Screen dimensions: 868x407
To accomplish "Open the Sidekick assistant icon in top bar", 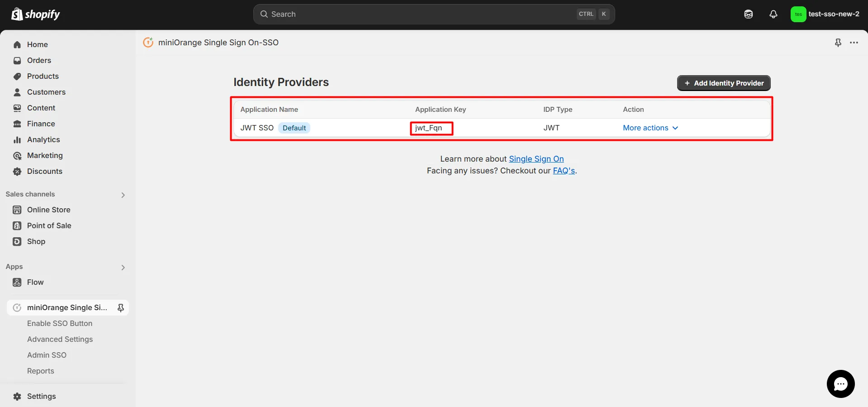I will pyautogui.click(x=749, y=14).
